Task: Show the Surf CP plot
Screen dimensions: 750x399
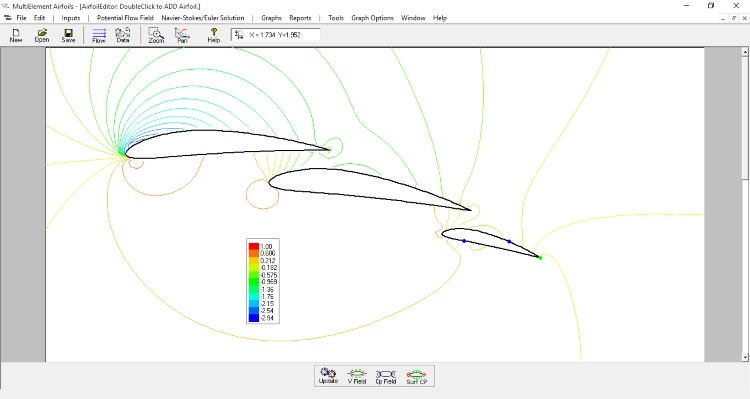Action: click(417, 376)
